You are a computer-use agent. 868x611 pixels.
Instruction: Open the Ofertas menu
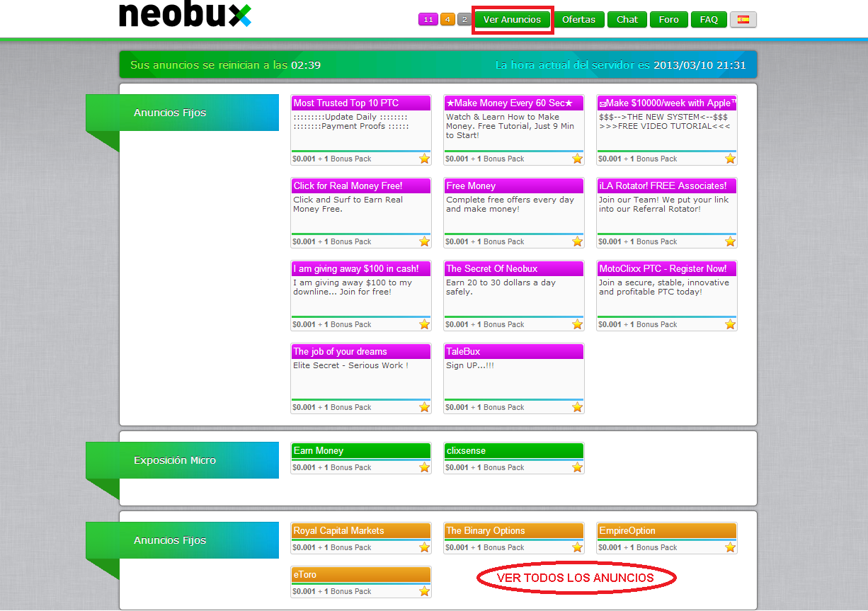(x=578, y=20)
